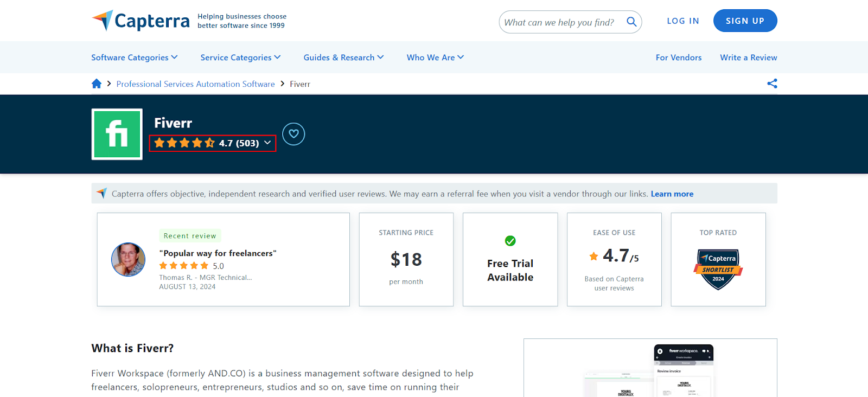
Task: Click Free Trial Available text
Action: tap(510, 270)
